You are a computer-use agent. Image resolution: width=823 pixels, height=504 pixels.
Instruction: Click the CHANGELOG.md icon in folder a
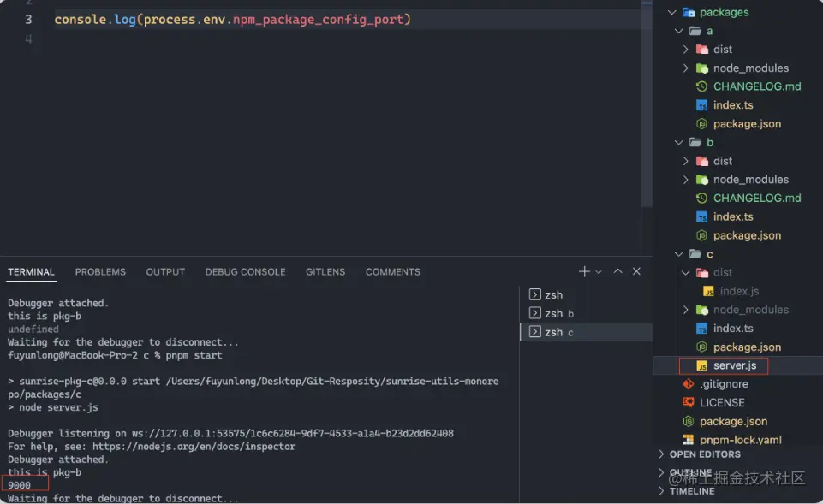click(x=701, y=86)
